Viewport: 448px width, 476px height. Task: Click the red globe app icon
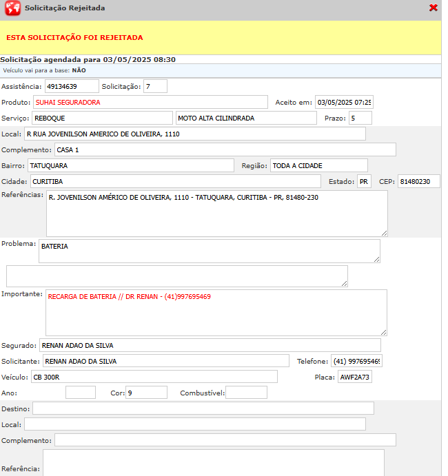coord(12,8)
